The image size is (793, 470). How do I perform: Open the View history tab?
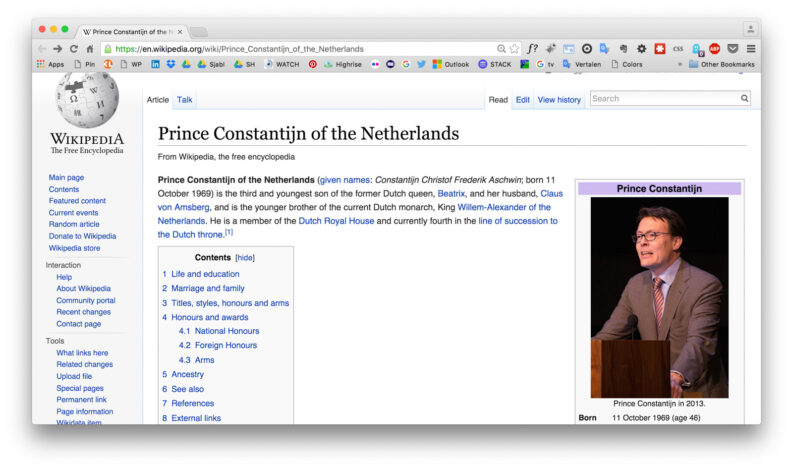coord(559,100)
